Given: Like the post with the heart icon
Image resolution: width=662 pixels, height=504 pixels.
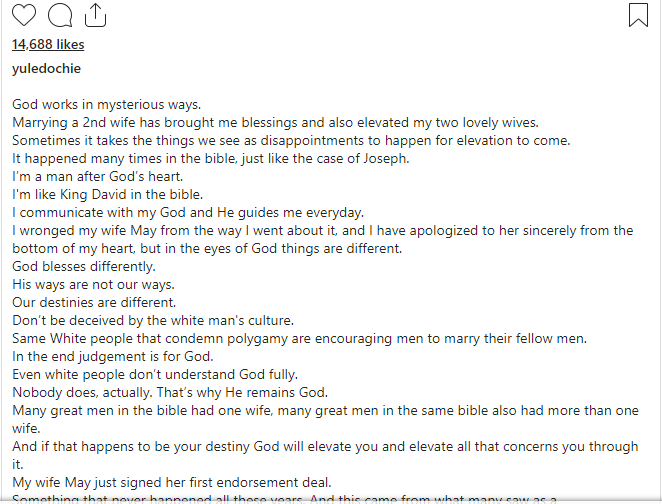Looking at the screenshot, I should 24,15.
